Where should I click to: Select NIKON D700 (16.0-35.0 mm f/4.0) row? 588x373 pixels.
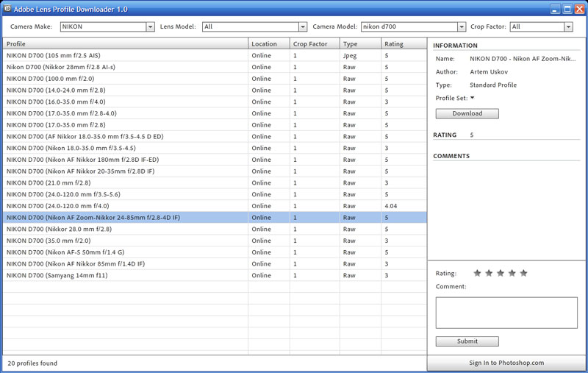pos(215,102)
